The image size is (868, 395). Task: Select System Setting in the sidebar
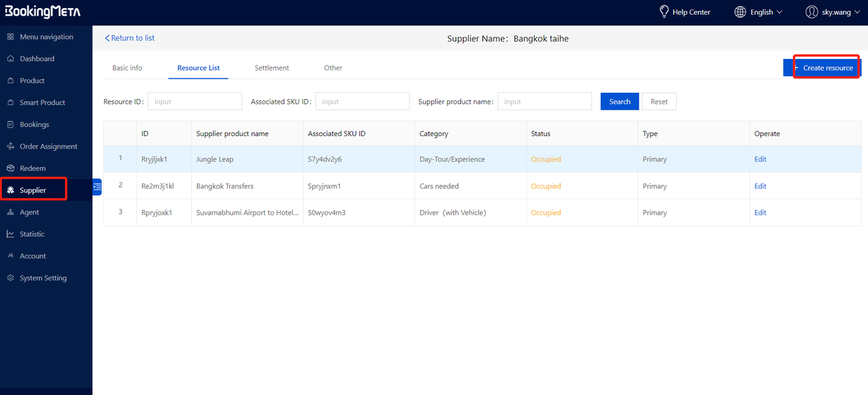pyautogui.click(x=10, y=278)
